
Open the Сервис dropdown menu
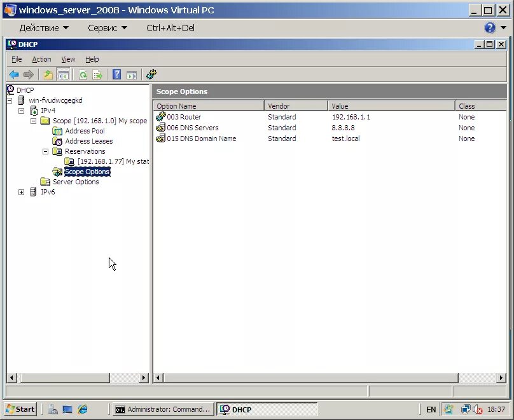click(x=108, y=28)
